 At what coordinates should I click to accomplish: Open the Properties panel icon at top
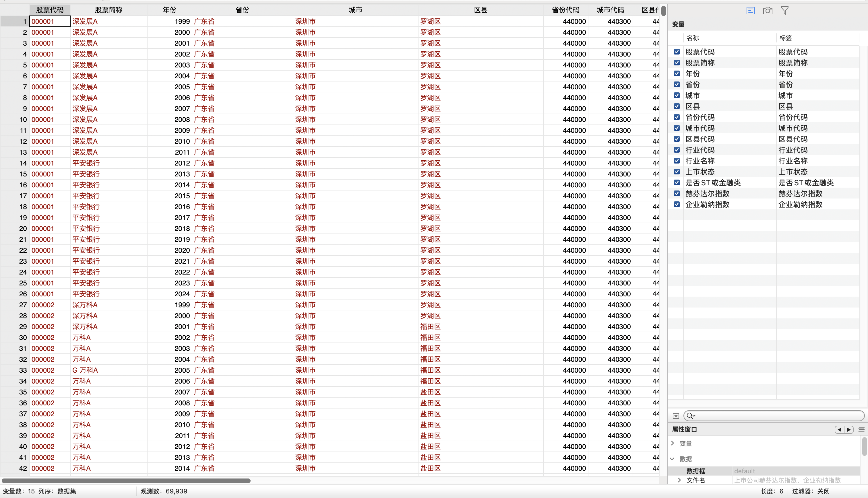click(750, 11)
